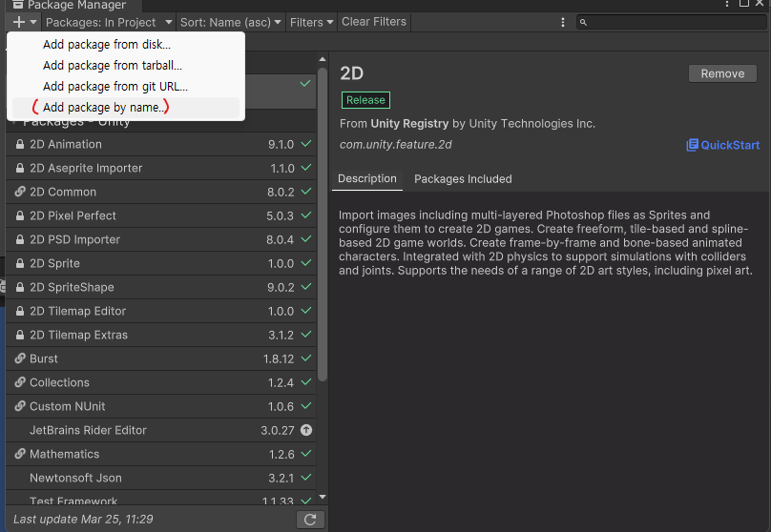
Task: Click the package list vertical scrollbar thumb
Action: pyautogui.click(x=323, y=224)
